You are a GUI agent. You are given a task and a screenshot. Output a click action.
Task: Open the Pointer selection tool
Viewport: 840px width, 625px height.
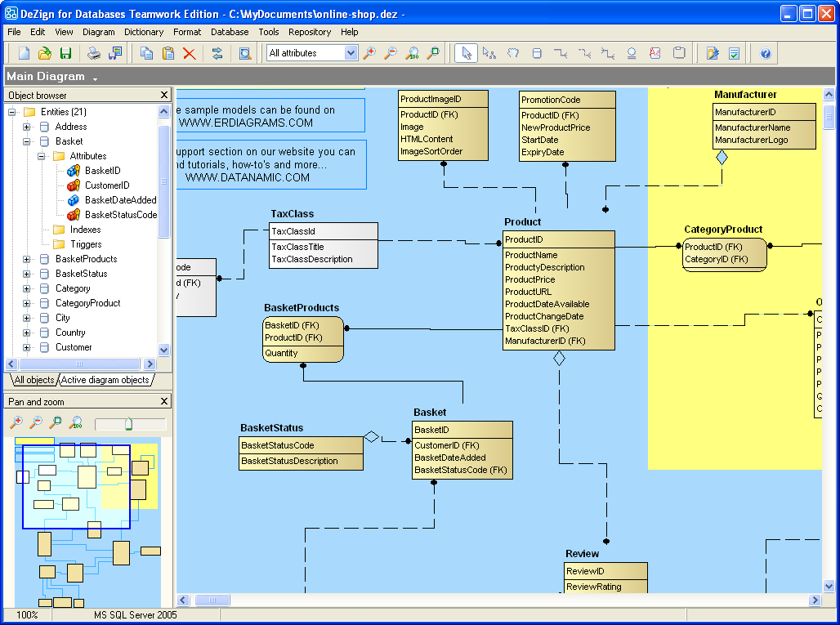coord(466,53)
